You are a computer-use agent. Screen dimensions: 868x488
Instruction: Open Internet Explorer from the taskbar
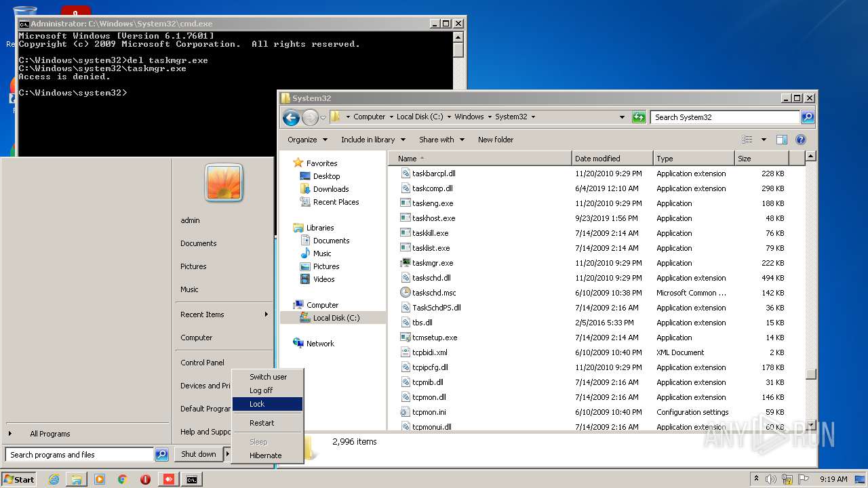[54, 479]
